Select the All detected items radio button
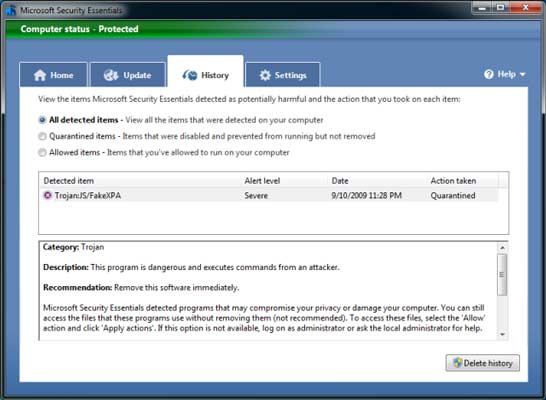The image size is (546, 400). [42, 120]
